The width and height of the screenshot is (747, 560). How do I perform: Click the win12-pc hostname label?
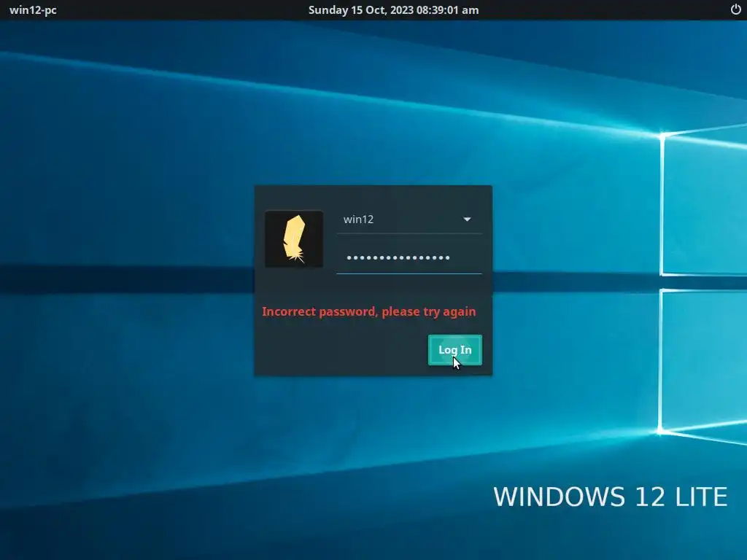pos(33,10)
